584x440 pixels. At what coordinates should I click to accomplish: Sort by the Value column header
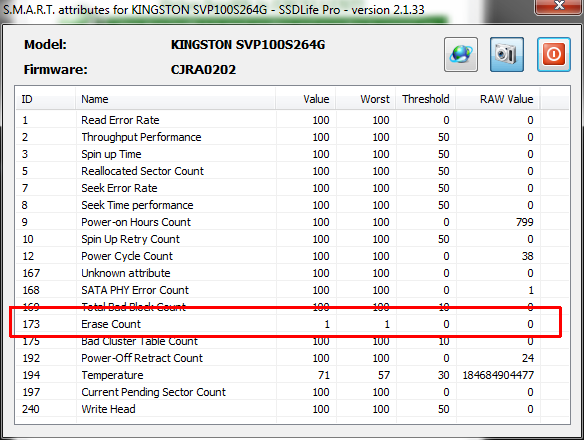tap(306, 99)
